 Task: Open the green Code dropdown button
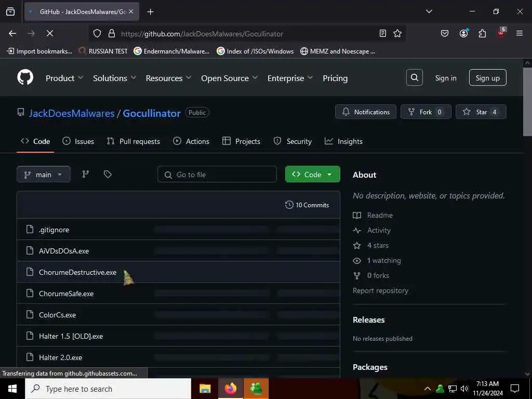click(x=312, y=175)
